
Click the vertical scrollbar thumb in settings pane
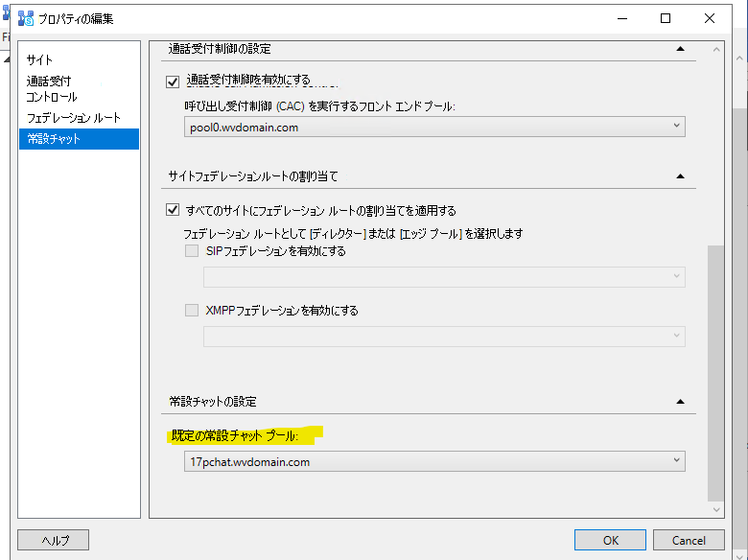[x=716, y=373]
